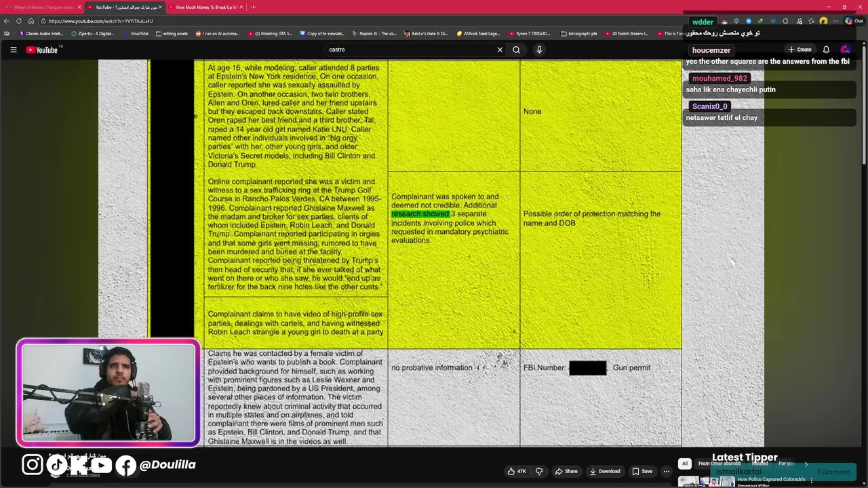Open the Napkin AI bookmark
The image size is (868, 488).
374,33
